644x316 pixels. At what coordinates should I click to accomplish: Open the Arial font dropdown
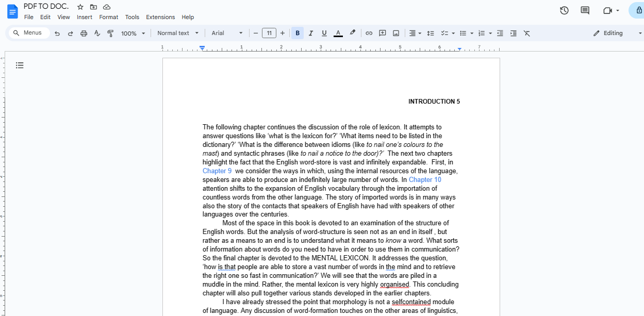pyautogui.click(x=227, y=33)
